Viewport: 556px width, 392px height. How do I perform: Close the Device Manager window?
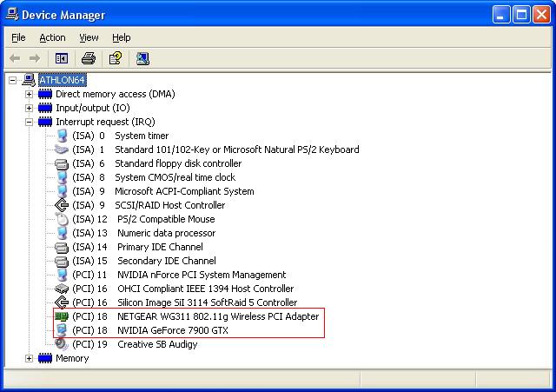coord(541,15)
